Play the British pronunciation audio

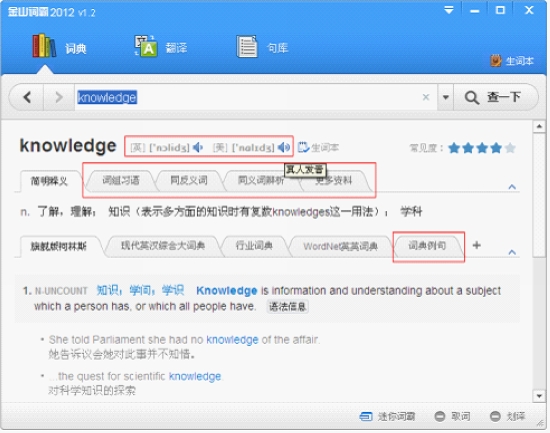[x=198, y=147]
